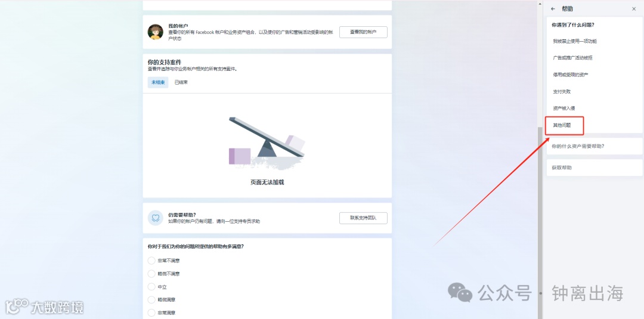Switch to the 已结束 tab
This screenshot has height=319, width=644.
(x=181, y=82)
